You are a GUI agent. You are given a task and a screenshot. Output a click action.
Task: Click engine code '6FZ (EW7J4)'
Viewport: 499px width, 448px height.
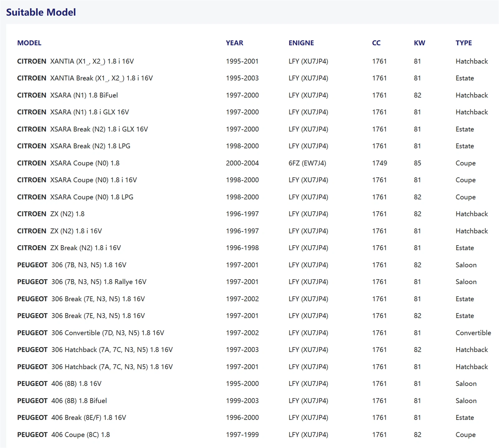click(308, 163)
